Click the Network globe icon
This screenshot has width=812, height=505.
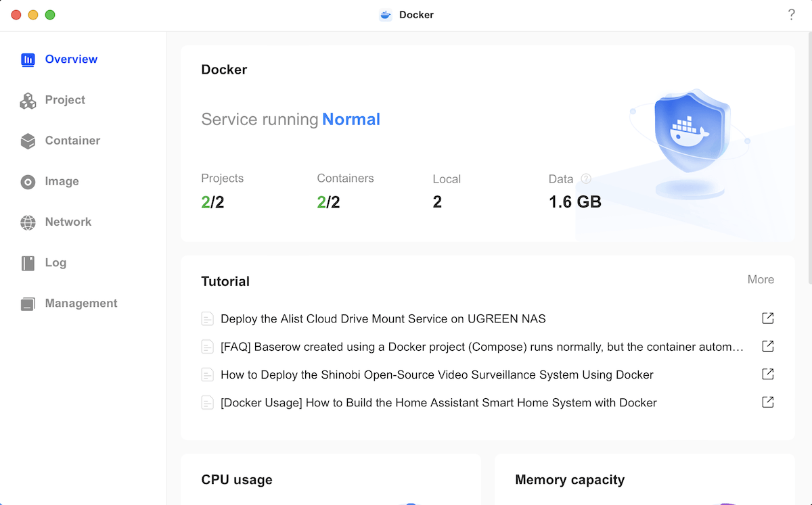[x=28, y=222]
